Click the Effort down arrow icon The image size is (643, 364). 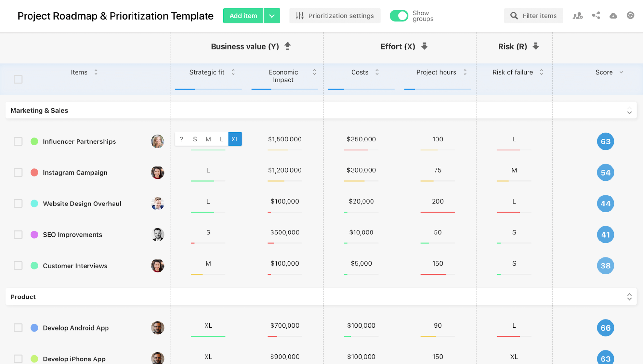coord(424,46)
